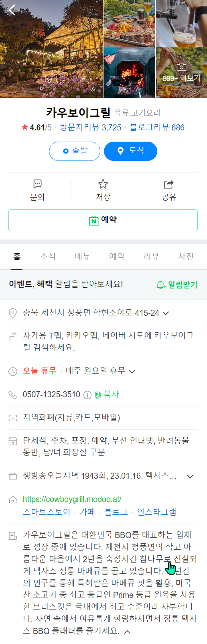Open the cowboygrill.modoo.at website link

[x=72, y=500]
